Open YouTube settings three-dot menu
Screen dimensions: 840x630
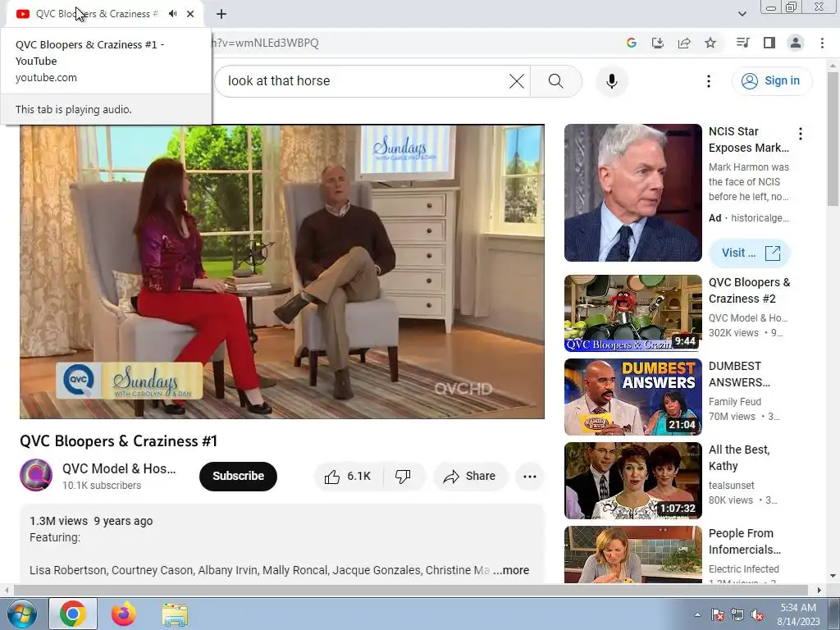coord(708,81)
